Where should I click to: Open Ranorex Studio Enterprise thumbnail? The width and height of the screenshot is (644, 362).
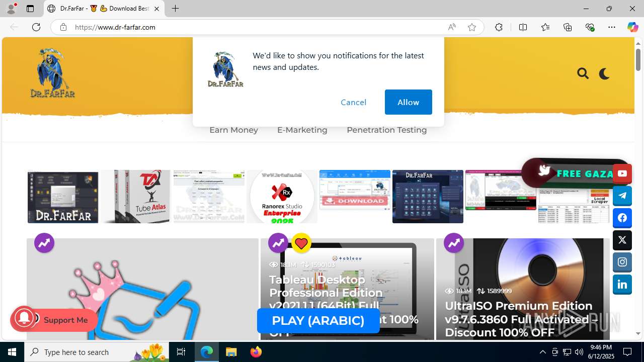pyautogui.click(x=282, y=197)
